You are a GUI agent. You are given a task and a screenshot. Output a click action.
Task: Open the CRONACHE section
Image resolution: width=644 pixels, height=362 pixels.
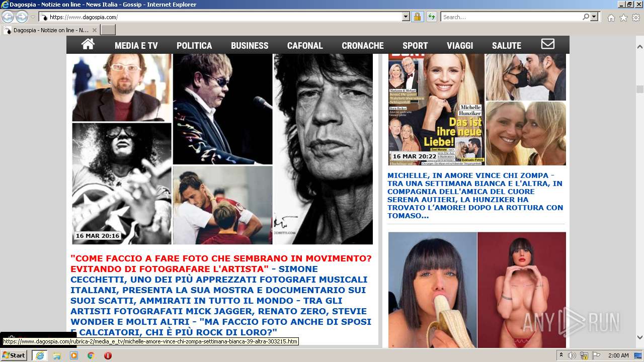(x=363, y=45)
